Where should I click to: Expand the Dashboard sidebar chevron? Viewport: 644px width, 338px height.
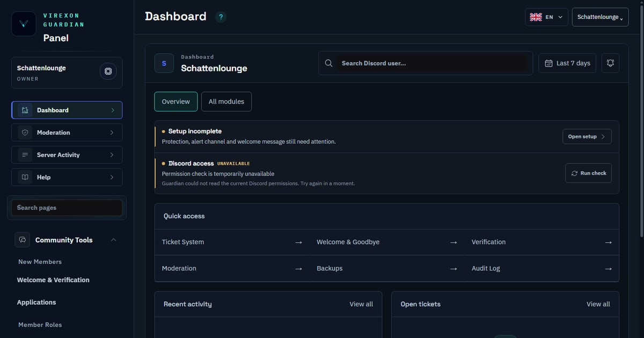pyautogui.click(x=112, y=110)
